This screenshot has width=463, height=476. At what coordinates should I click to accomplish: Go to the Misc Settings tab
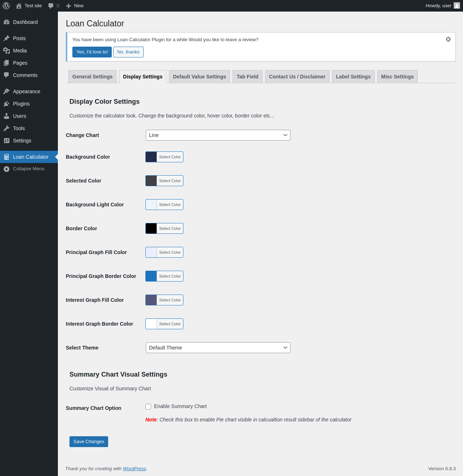(397, 77)
